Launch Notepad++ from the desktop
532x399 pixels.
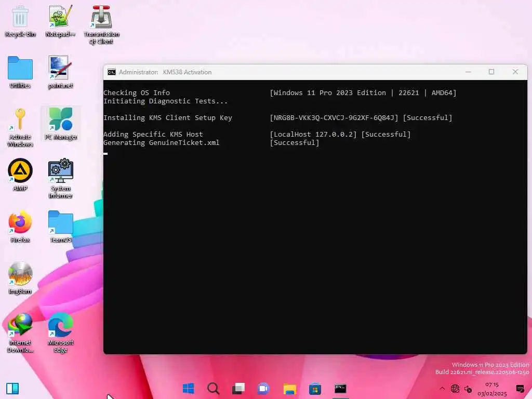tap(60, 21)
